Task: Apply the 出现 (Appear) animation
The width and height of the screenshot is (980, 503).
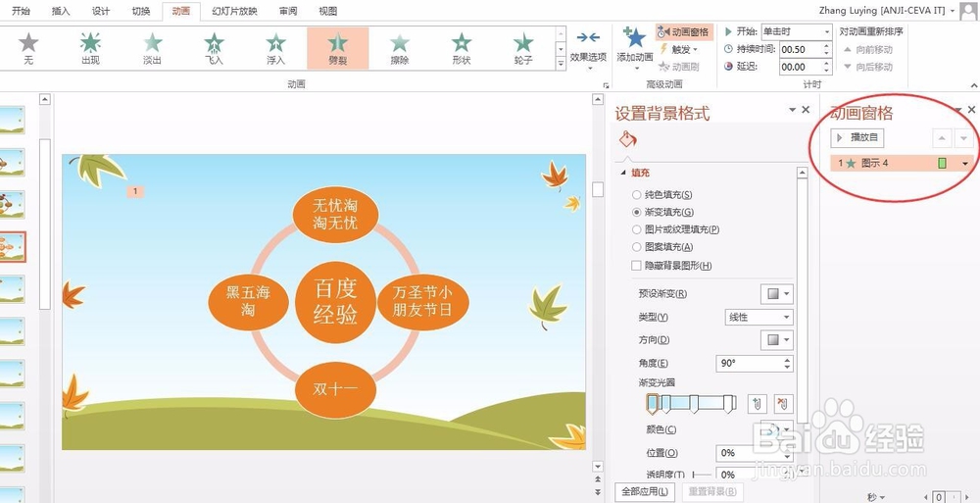Action: click(90, 48)
